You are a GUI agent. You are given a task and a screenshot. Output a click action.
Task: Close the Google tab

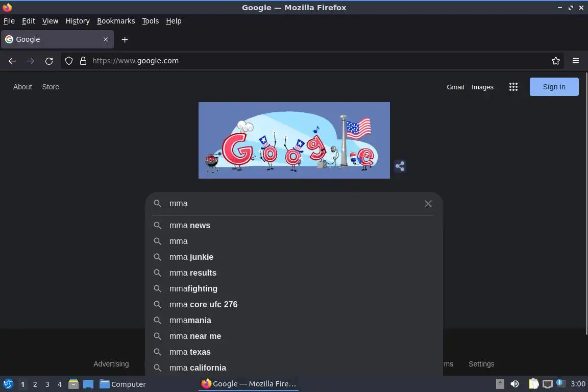click(106, 39)
